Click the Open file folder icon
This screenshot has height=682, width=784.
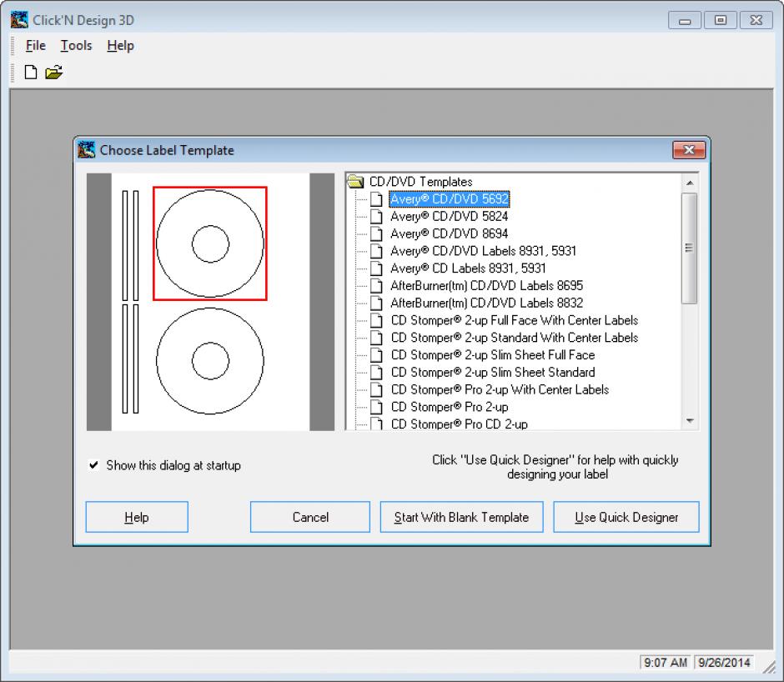[x=53, y=73]
